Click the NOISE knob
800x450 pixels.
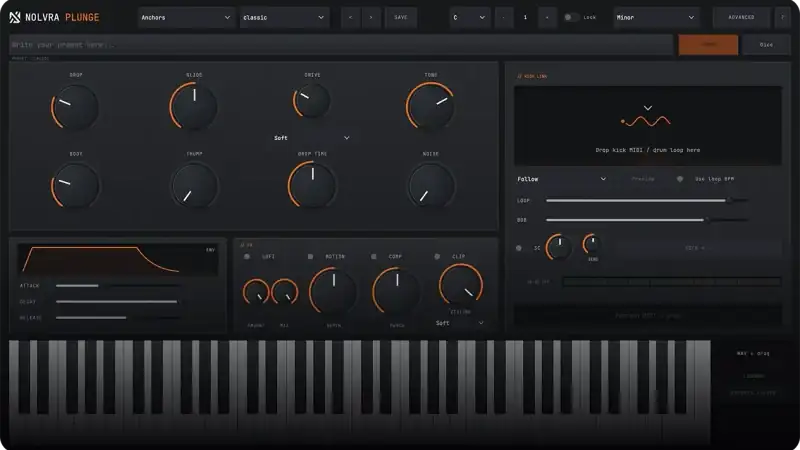coord(431,186)
